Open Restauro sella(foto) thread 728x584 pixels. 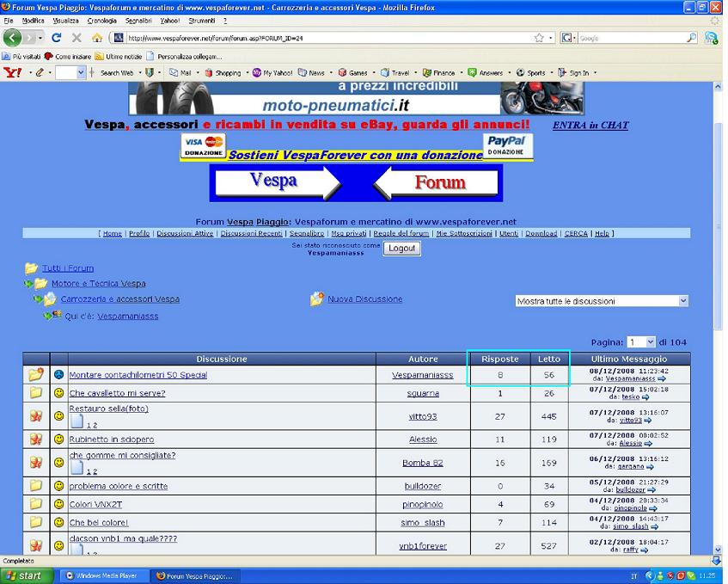click(x=108, y=409)
